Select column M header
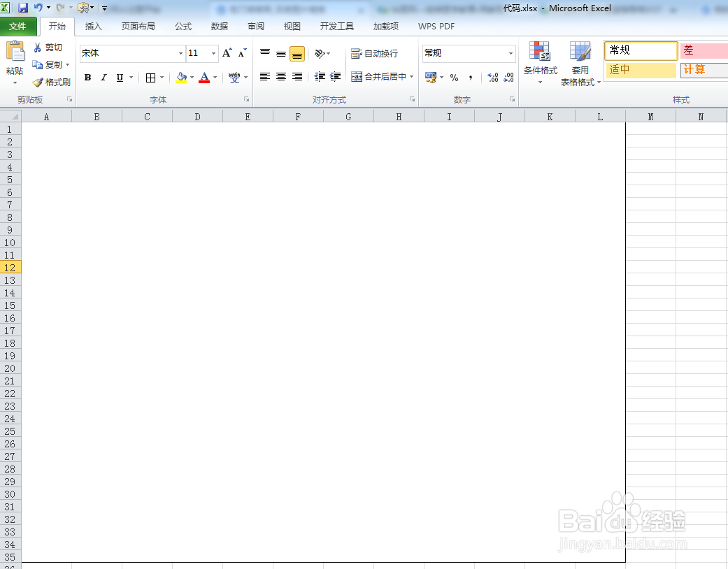Image resolution: width=728 pixels, height=569 pixels. click(x=650, y=117)
